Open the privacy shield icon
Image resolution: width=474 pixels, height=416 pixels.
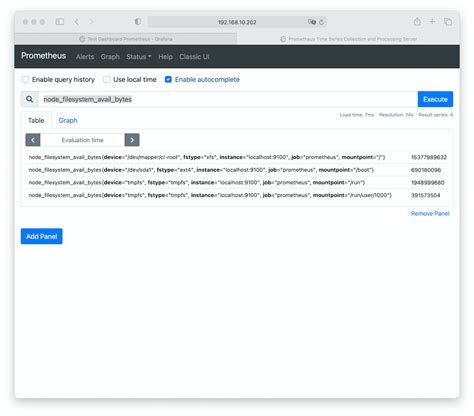[137, 22]
